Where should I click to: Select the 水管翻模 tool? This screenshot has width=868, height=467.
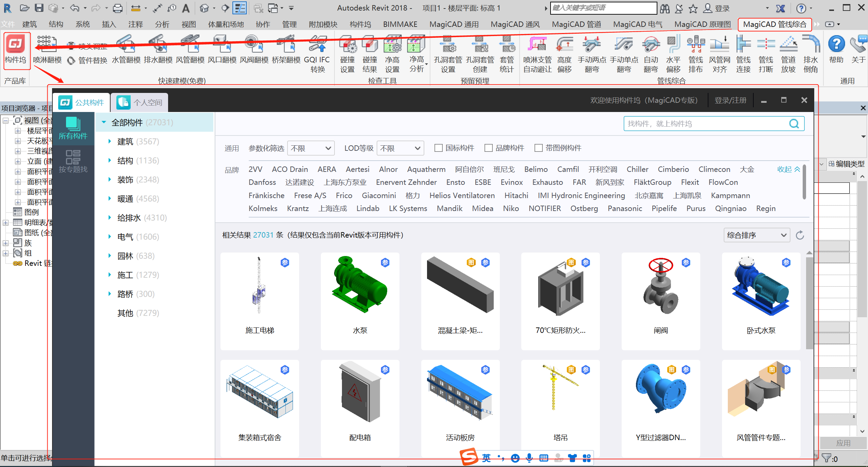[126, 50]
